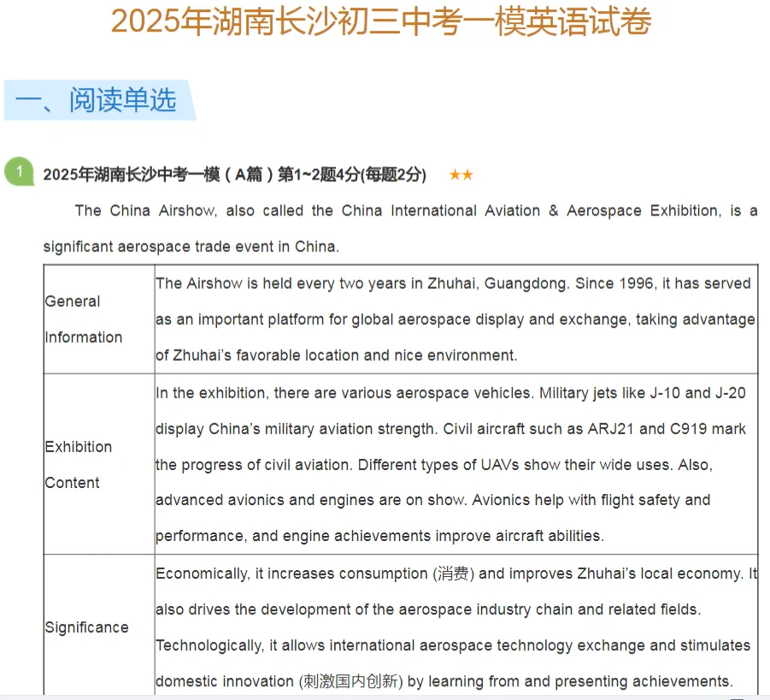Open the question heading '2025年湖南长沙中考一模（A篇）第1~2题4分'
The width and height of the screenshot is (770, 700).
[234, 174]
